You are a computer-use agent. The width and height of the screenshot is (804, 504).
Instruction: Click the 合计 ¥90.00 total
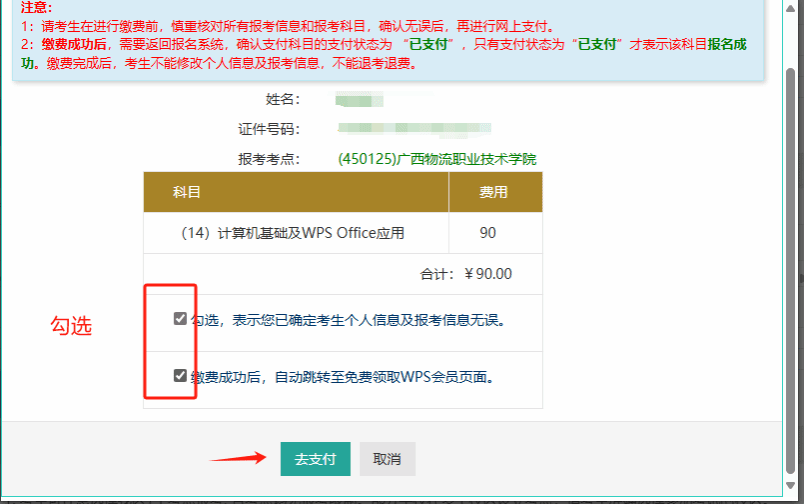coord(466,274)
